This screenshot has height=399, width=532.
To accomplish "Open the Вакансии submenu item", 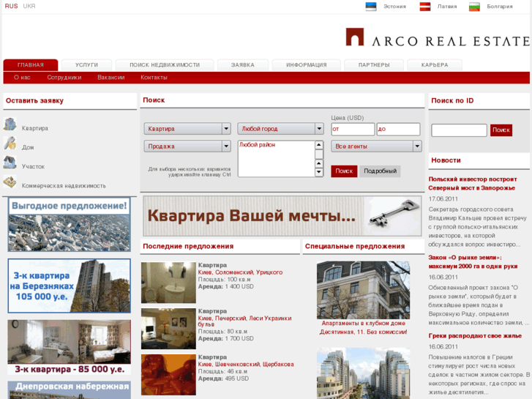I will 111,78.
